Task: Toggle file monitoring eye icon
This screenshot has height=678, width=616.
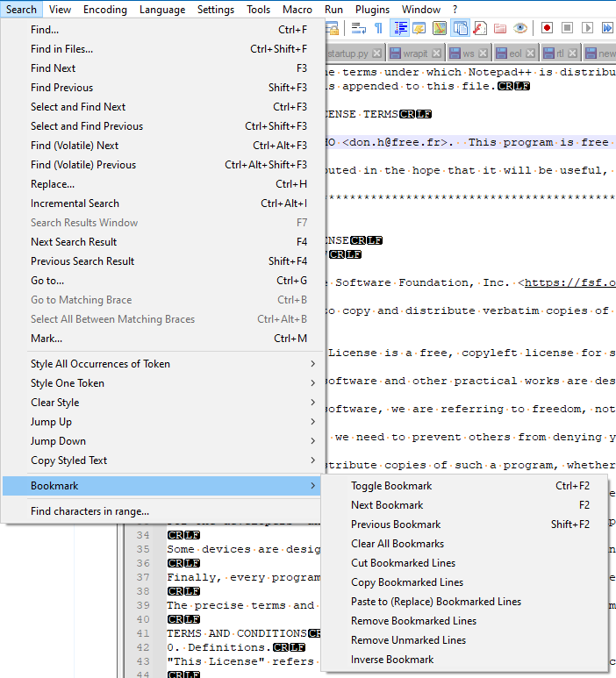Action: click(x=520, y=29)
